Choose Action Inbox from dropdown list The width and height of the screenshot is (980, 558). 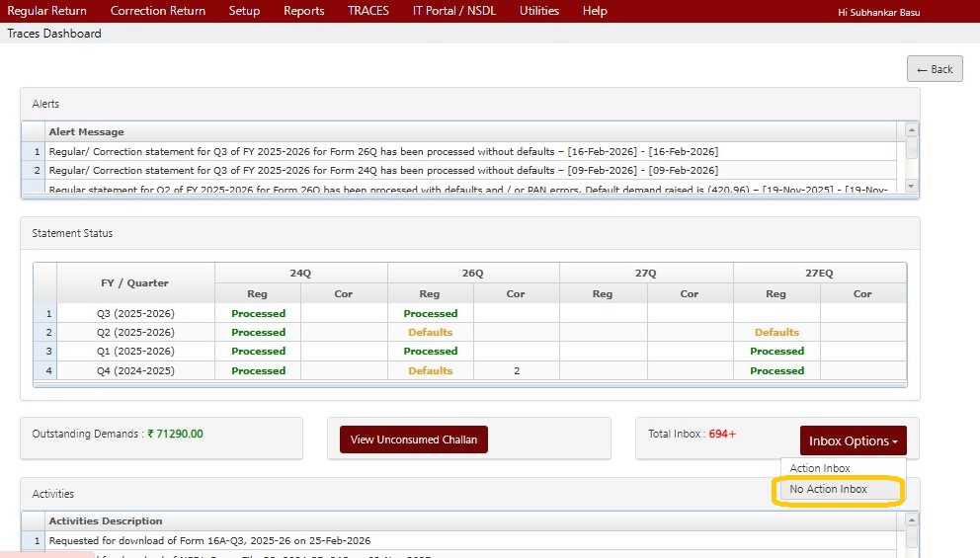pyautogui.click(x=820, y=468)
